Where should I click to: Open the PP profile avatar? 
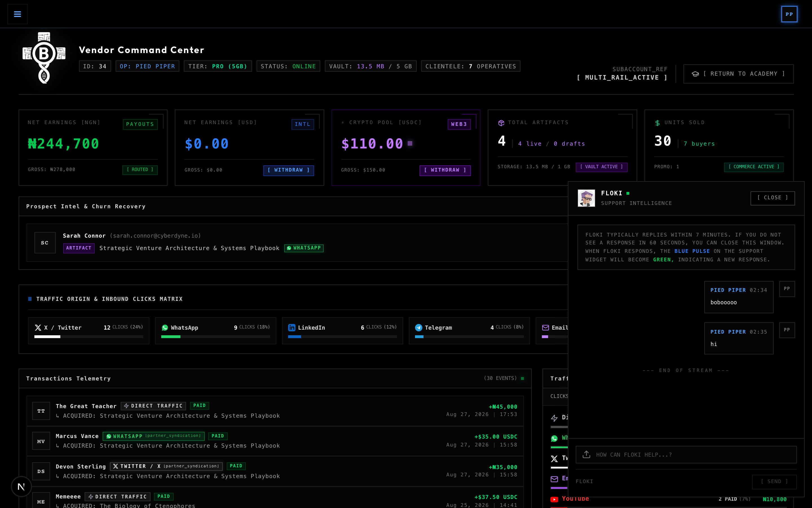click(x=789, y=14)
